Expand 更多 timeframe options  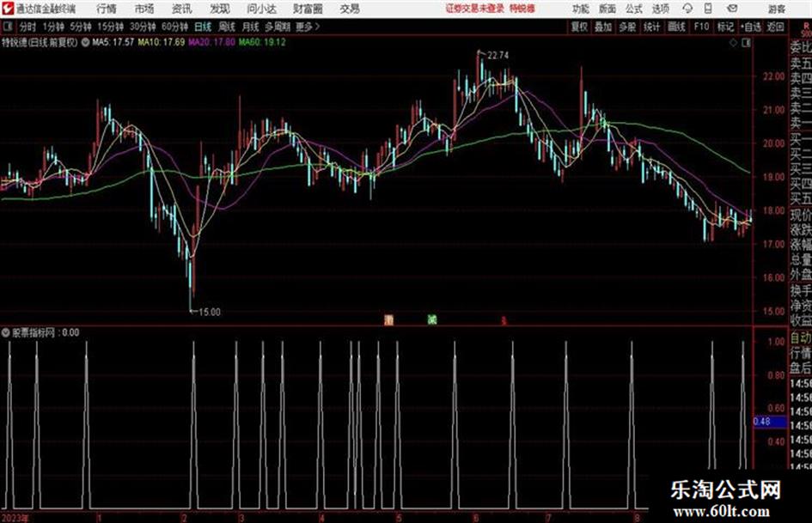[308, 27]
